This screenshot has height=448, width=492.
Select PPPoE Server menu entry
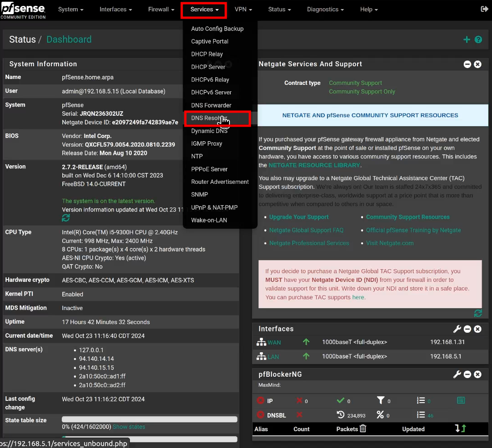tap(209, 169)
